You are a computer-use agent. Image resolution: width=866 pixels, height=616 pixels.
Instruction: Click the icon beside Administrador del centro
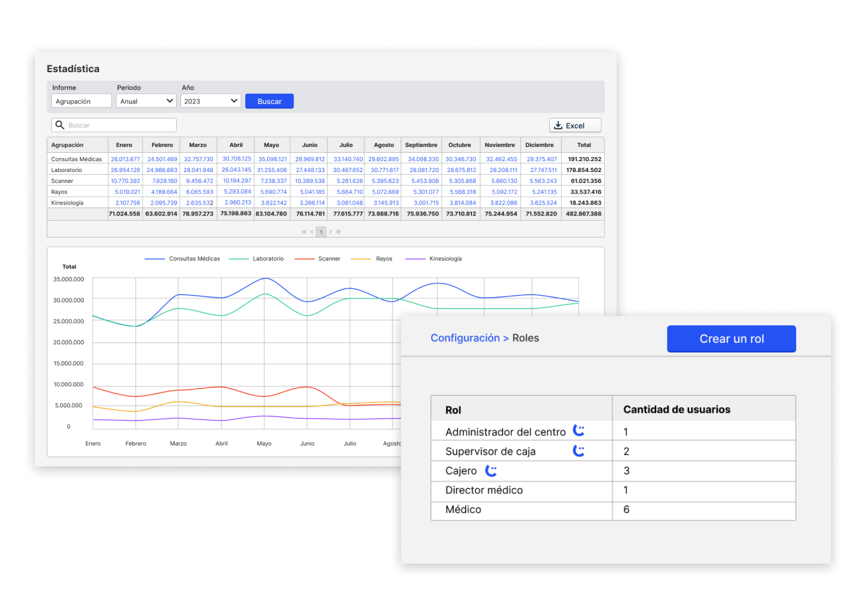click(x=579, y=431)
